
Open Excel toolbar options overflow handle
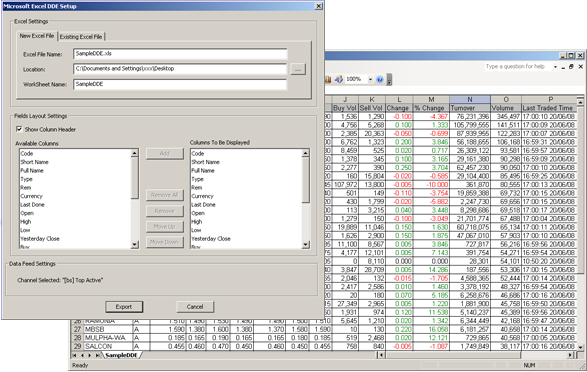coord(389,79)
